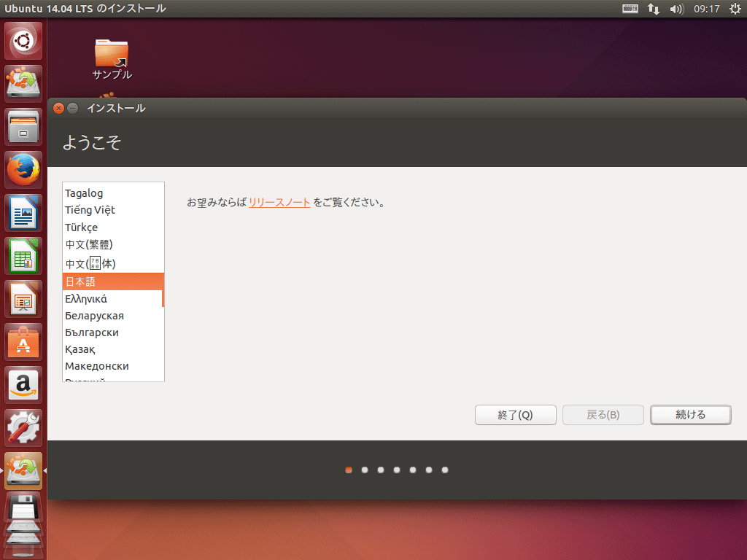This screenshot has width=747, height=560.
Task: Select Беларуская language
Action: [112, 316]
